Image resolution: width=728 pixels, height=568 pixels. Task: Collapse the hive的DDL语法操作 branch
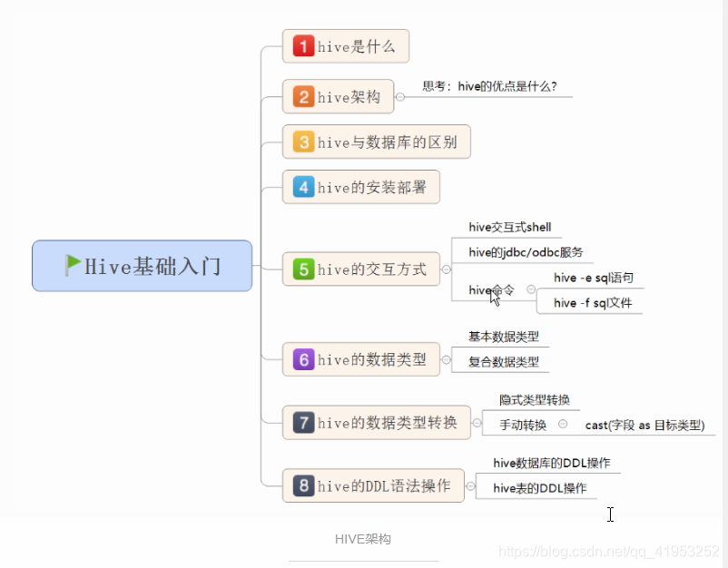[470, 485]
